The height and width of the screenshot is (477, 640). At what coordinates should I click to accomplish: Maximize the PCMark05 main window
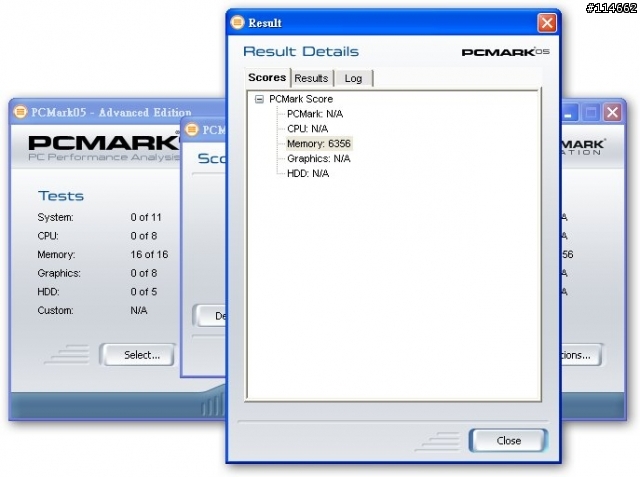pyautogui.click(x=591, y=112)
